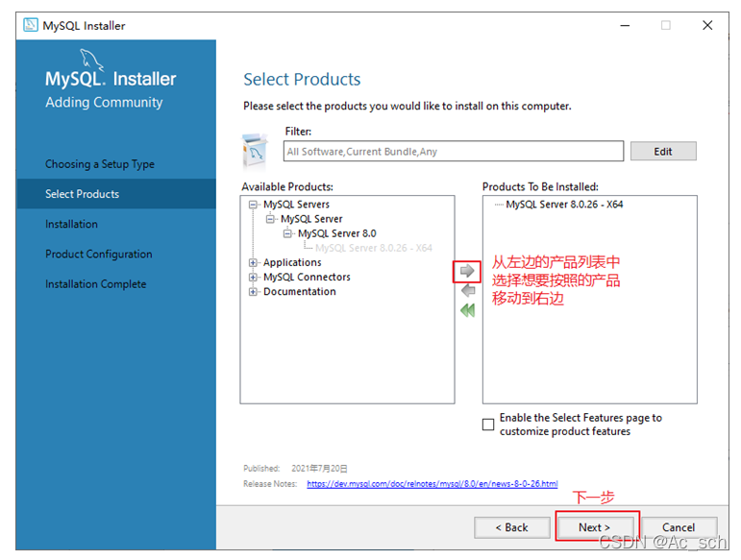Expand the Applications tree node
741x560 pixels.
(254, 262)
